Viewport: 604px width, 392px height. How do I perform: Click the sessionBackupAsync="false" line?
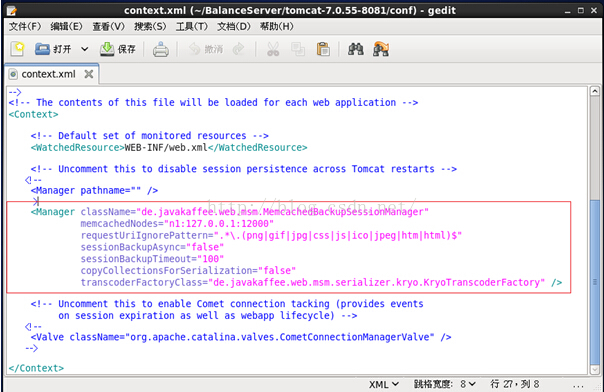(x=152, y=247)
